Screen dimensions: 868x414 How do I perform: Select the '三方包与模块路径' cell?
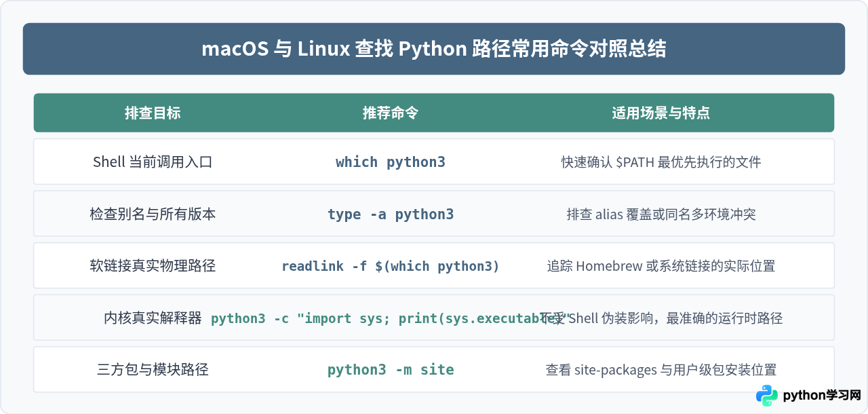153,370
